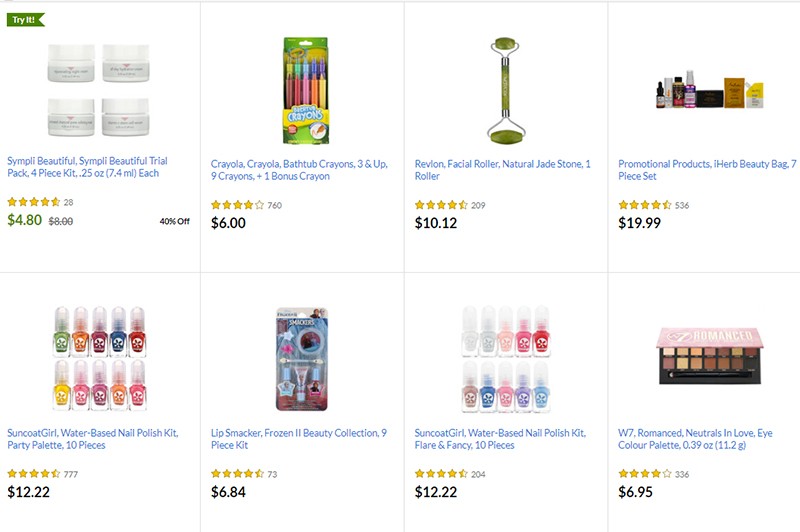Open Crayola Bathtub Crayons title link
Viewport: 800px width, 532px height.
pyautogui.click(x=300, y=171)
